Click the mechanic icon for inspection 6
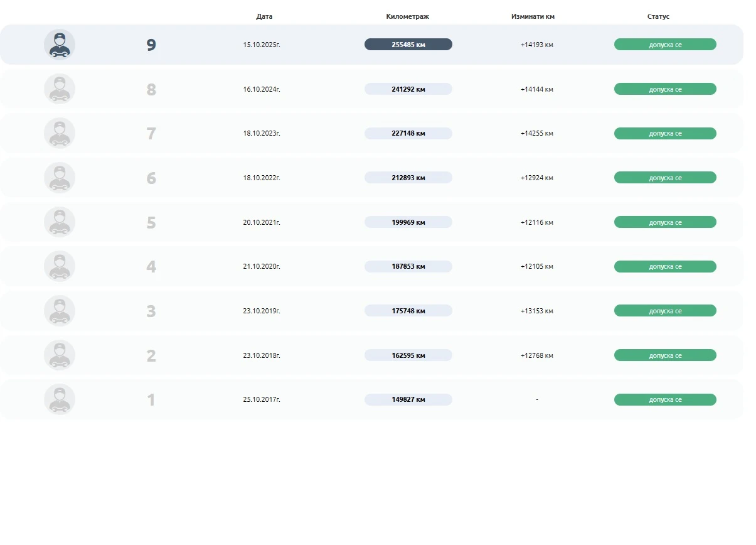 pos(60,178)
